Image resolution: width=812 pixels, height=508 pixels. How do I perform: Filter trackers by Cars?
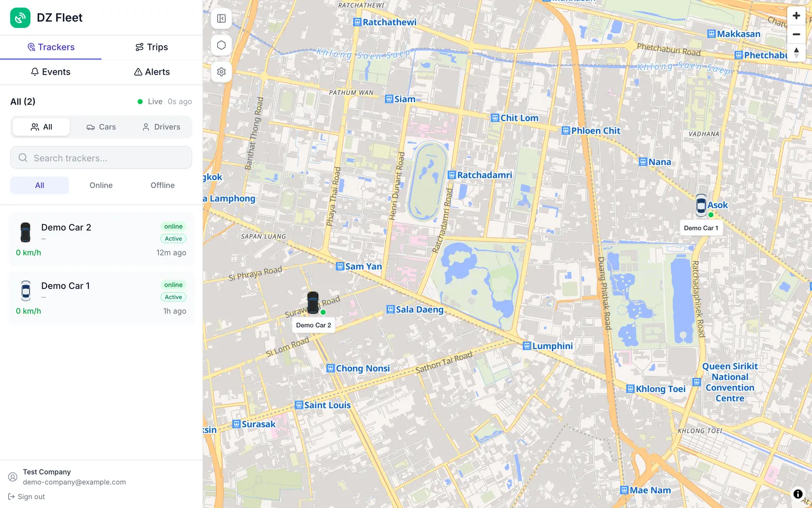pos(101,127)
